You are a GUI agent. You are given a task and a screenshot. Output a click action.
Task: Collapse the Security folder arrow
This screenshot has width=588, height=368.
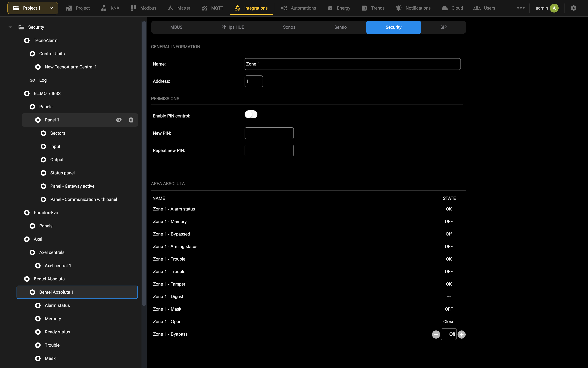[10, 27]
